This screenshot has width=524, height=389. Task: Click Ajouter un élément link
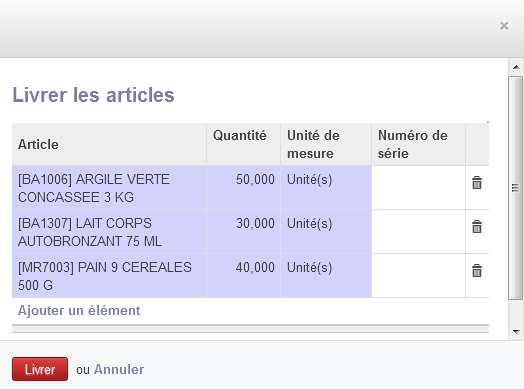(79, 310)
